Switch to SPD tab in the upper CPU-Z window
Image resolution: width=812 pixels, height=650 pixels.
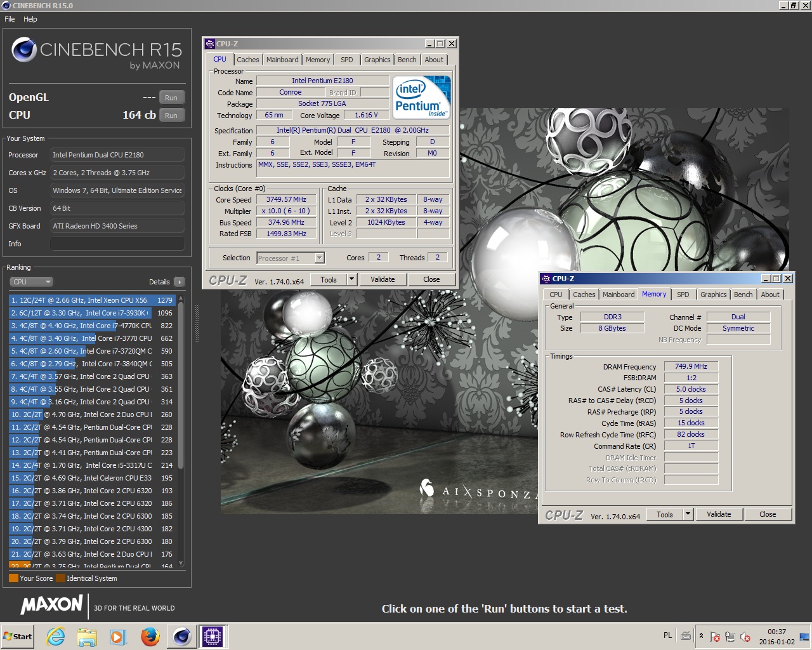pos(347,60)
